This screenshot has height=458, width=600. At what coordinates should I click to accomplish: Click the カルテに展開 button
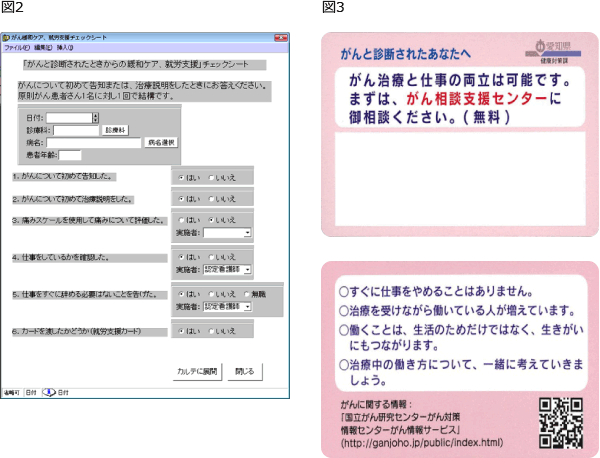pyautogui.click(x=197, y=372)
